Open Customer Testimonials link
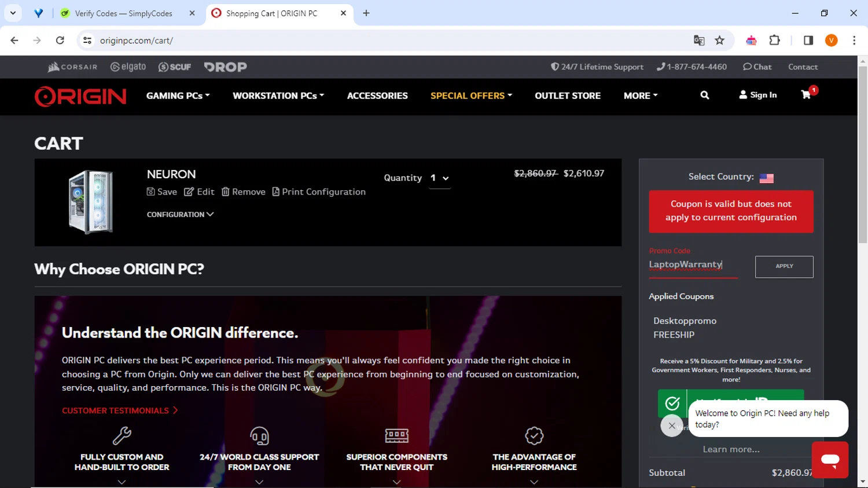868x488 pixels. click(x=120, y=411)
